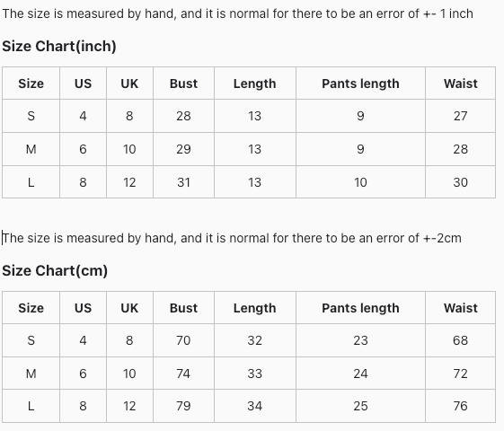
Task: Click Bust value 29 for size M
Action: [x=183, y=149]
